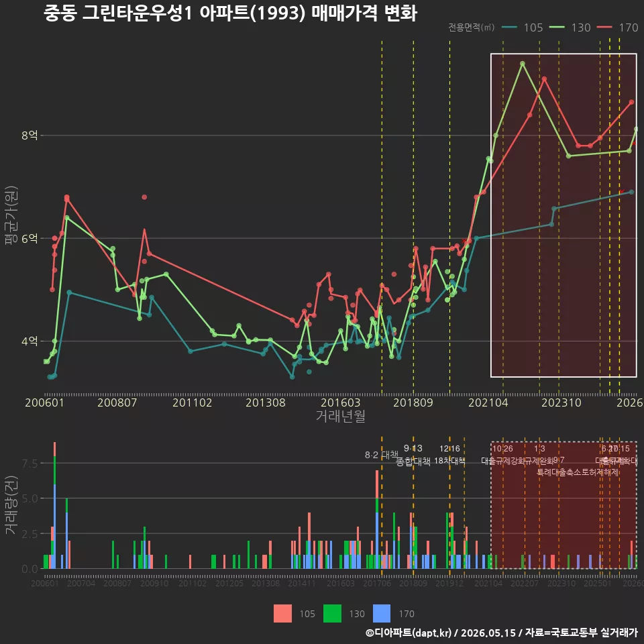Click the 10·26 policy date annotation
Viewport: 644px width, 644px height.
(502, 449)
